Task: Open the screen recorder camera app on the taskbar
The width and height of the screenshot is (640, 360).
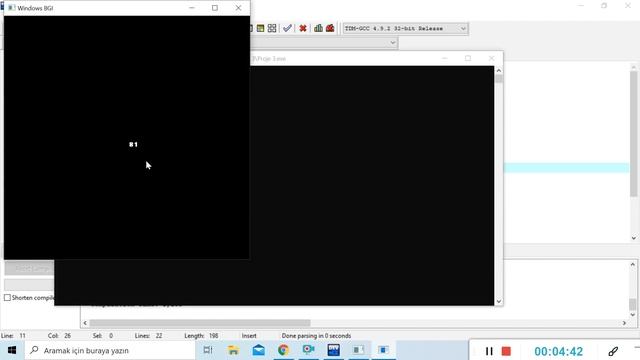Action: coord(309,350)
